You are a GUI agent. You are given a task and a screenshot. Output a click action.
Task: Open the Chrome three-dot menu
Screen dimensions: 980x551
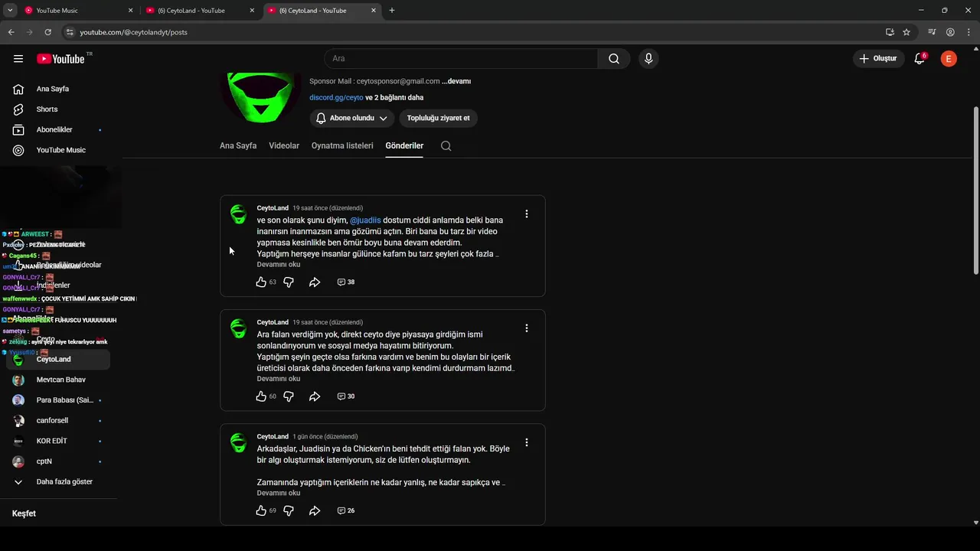tap(969, 32)
